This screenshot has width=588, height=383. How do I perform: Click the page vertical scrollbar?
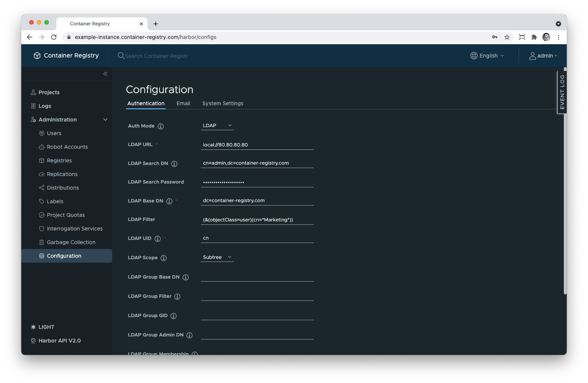tap(565, 182)
